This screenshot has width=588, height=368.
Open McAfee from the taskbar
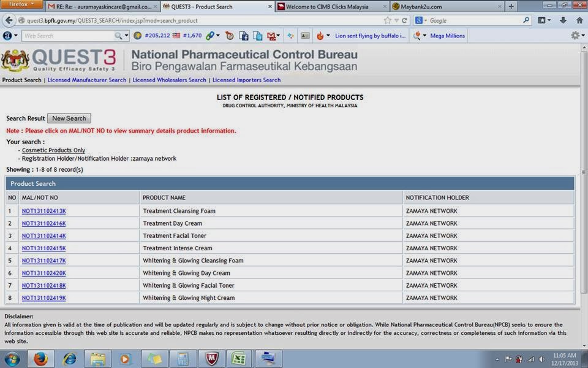pos(211,359)
